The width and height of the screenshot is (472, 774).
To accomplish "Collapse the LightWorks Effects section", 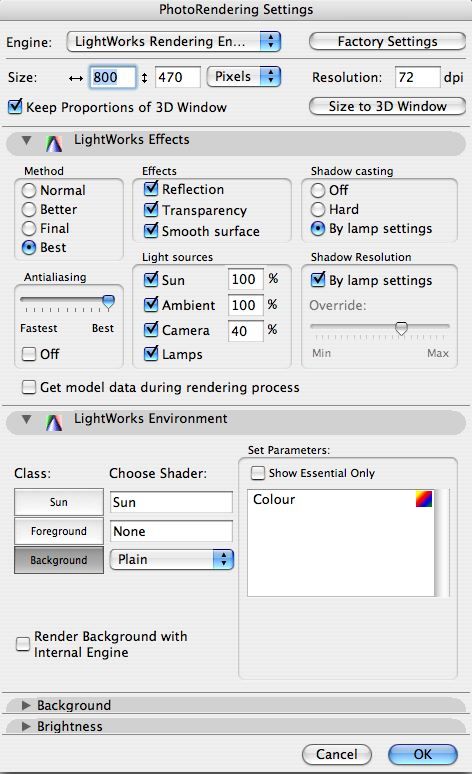I will pos(27,140).
